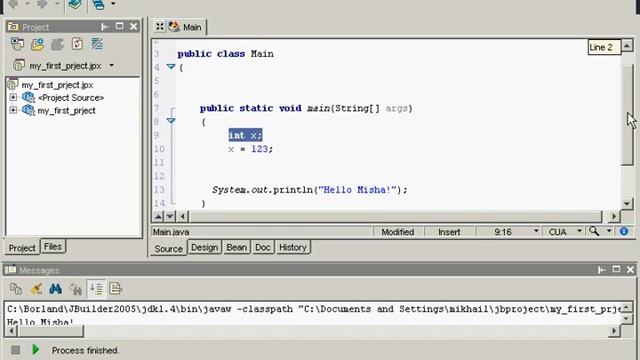Maximize the Project pane
The width and height of the screenshot is (640, 360).
[x=120, y=26]
